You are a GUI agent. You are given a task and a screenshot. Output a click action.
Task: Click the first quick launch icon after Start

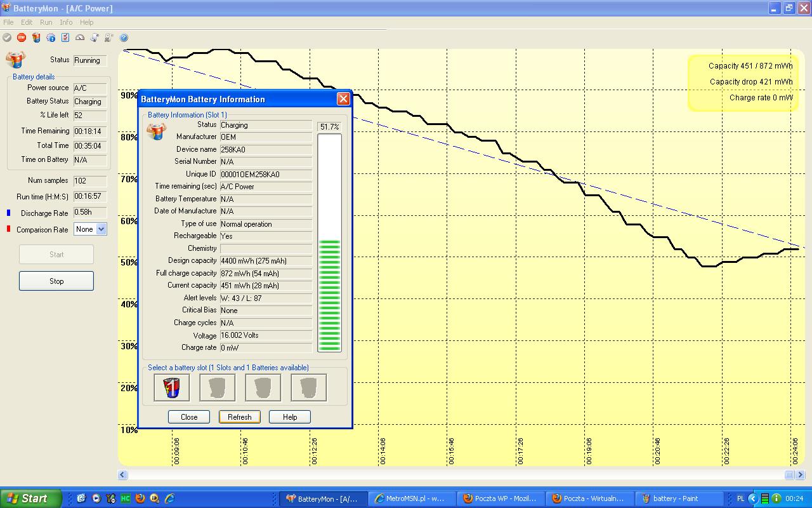[81, 498]
